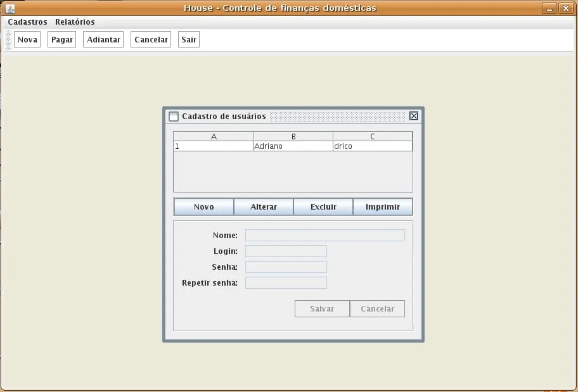Click into the Nome text field
Screen dimensions: 578x392
(324, 236)
